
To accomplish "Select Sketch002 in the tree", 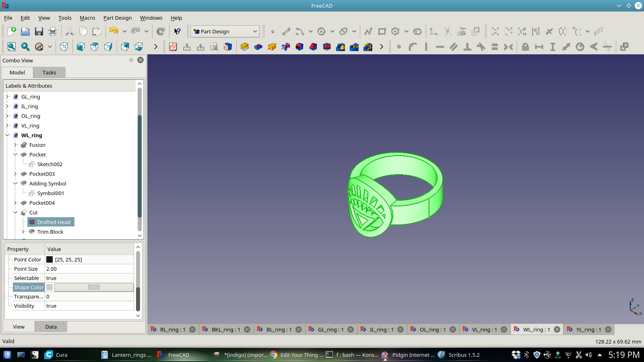I will point(50,164).
